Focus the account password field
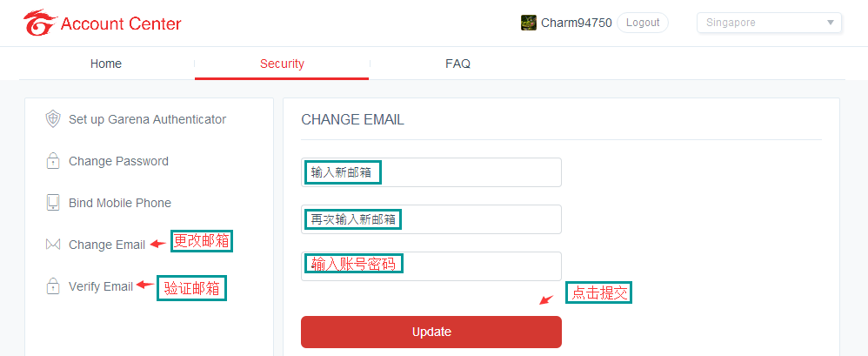This screenshot has width=868, height=356. click(431, 266)
